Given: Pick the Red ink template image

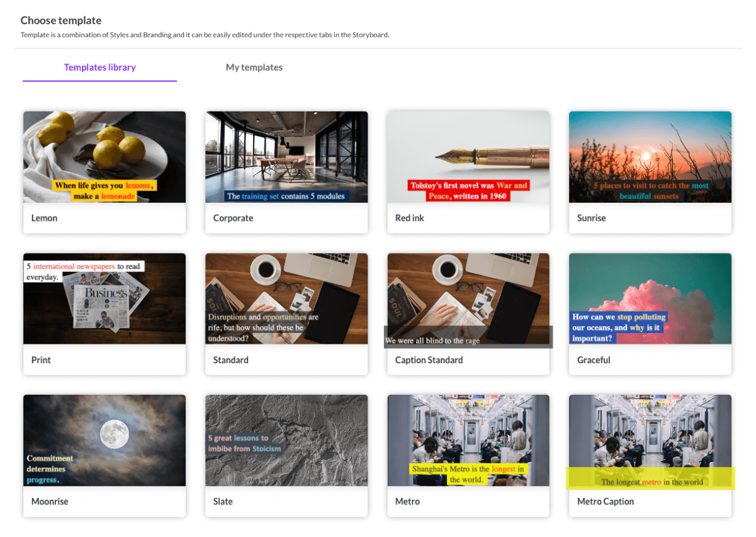Looking at the screenshot, I should click(468, 157).
